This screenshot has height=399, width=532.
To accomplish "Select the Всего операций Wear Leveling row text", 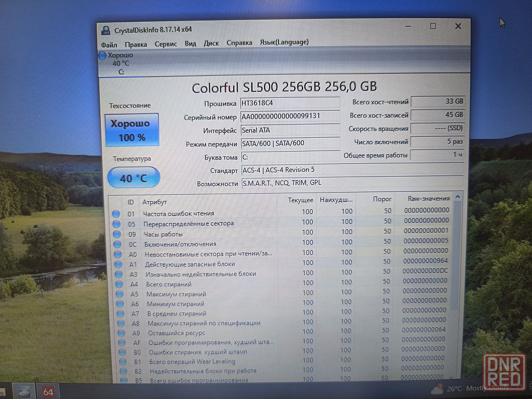I will [x=192, y=361].
